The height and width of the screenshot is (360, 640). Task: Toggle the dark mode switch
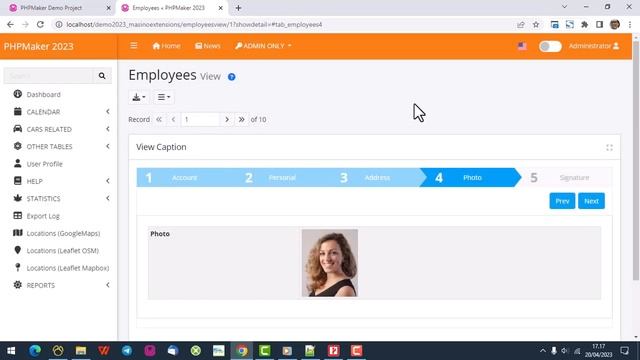(550, 46)
